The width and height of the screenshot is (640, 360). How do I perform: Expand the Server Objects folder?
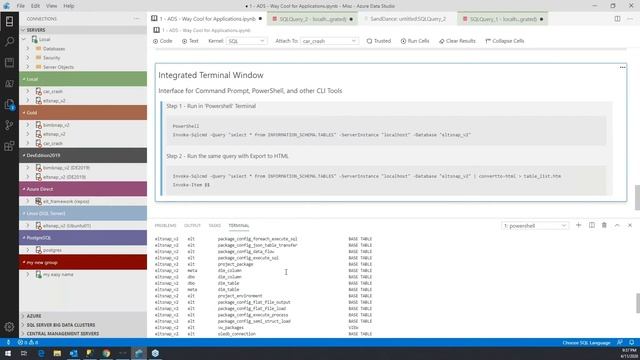click(28, 67)
